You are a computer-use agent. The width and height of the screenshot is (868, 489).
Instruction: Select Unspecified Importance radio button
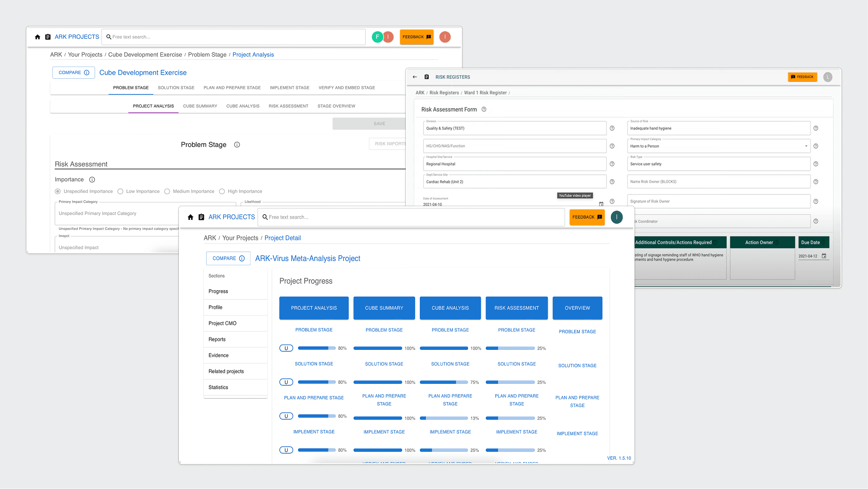coord(58,192)
